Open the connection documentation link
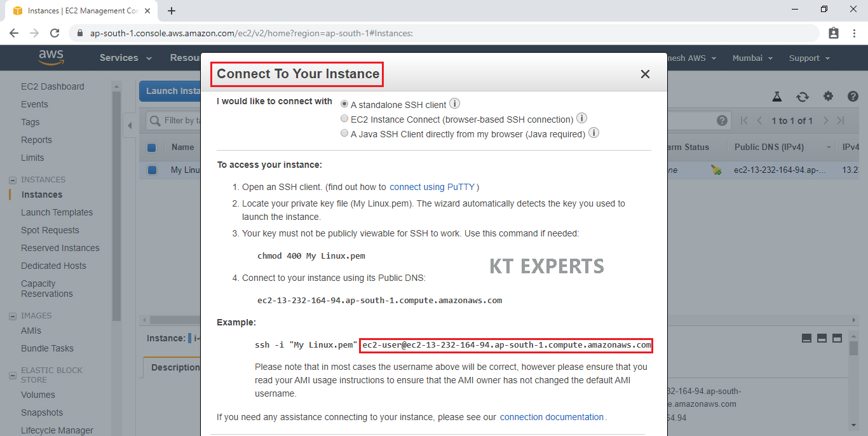The height and width of the screenshot is (436, 868). point(552,417)
